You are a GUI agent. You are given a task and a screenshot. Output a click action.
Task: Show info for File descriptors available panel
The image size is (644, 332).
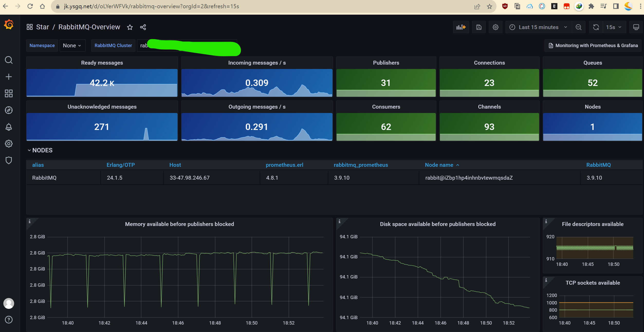546,221
